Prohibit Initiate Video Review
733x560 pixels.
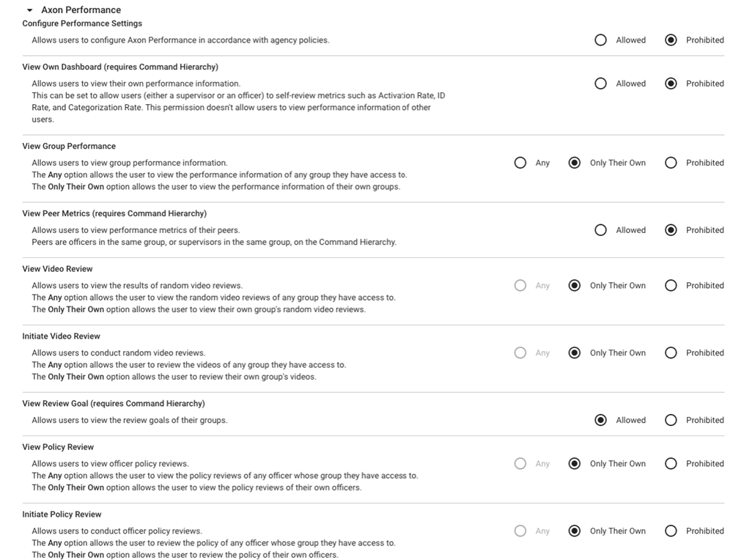[x=671, y=353]
